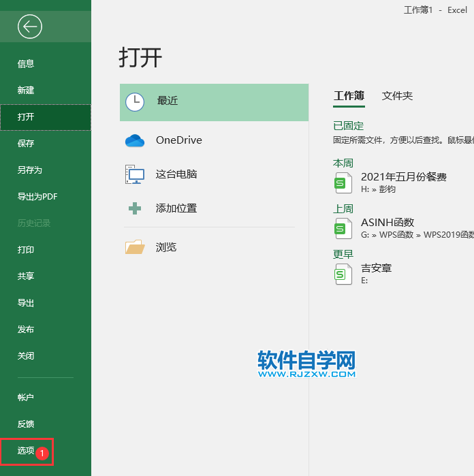Click file icon of 2021年五月份餐费
Screen dimensions: 474x476
coord(343,183)
